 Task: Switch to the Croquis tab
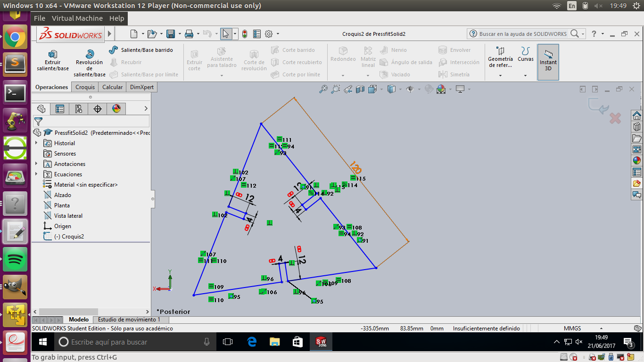pos(85,87)
